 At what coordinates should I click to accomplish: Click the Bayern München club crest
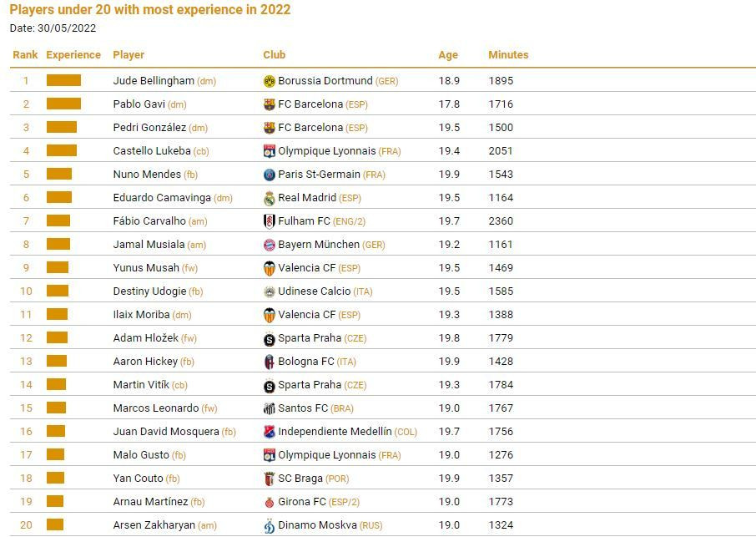click(269, 245)
